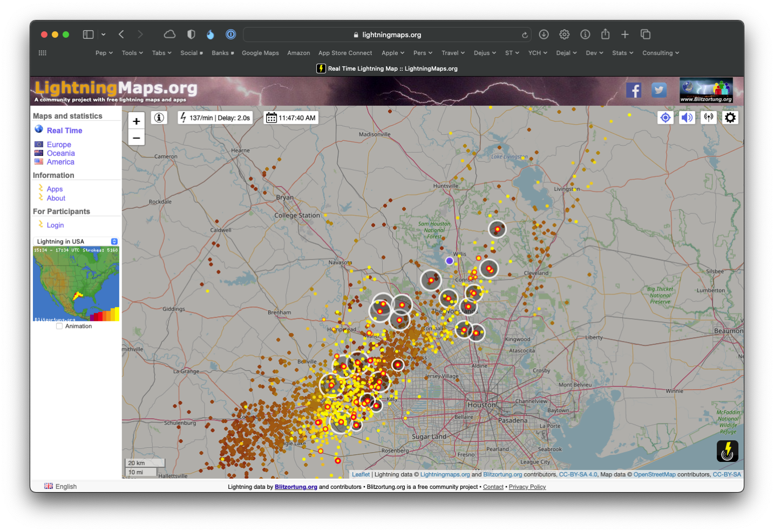
Task: Open the Blitzortung.org banner image
Action: tap(706, 90)
